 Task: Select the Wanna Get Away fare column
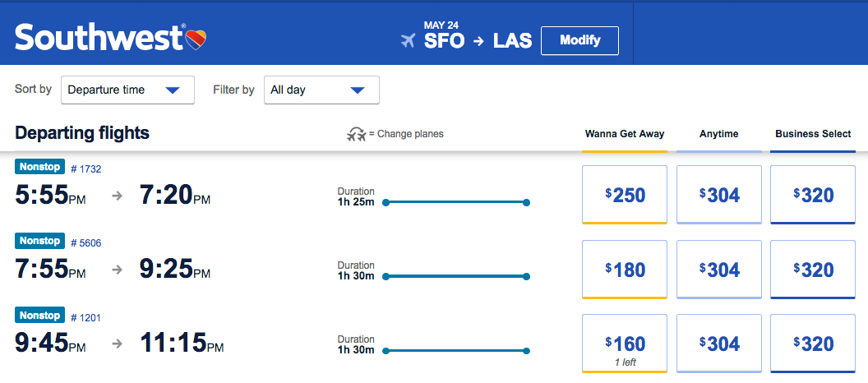(x=624, y=134)
